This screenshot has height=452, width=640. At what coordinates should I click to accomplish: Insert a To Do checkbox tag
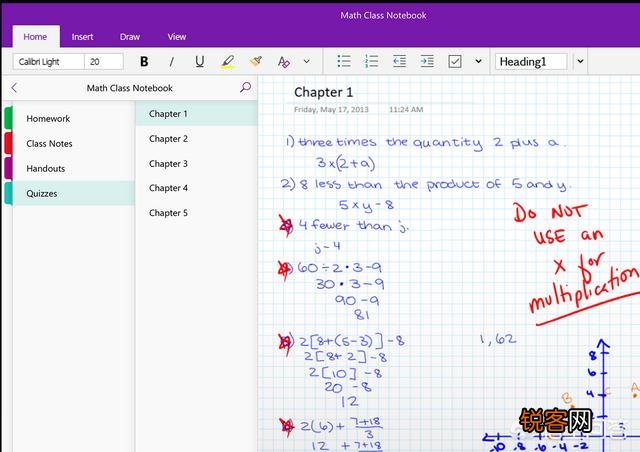(455, 62)
